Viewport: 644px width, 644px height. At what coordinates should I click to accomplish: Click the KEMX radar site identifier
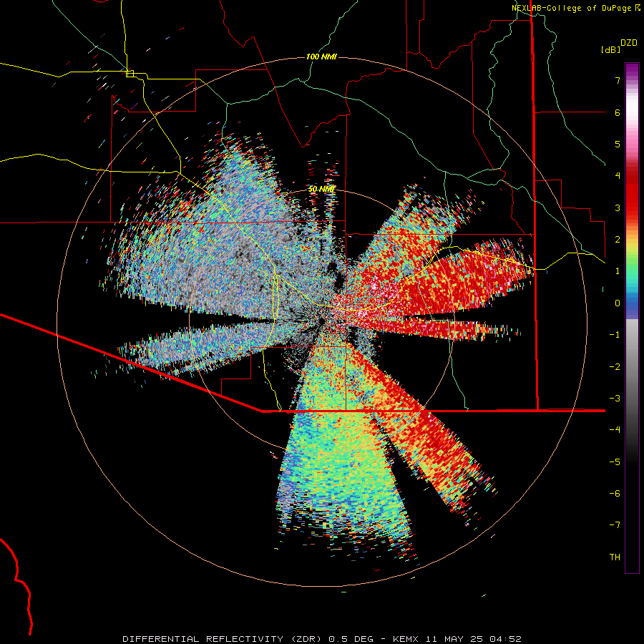coord(406,639)
